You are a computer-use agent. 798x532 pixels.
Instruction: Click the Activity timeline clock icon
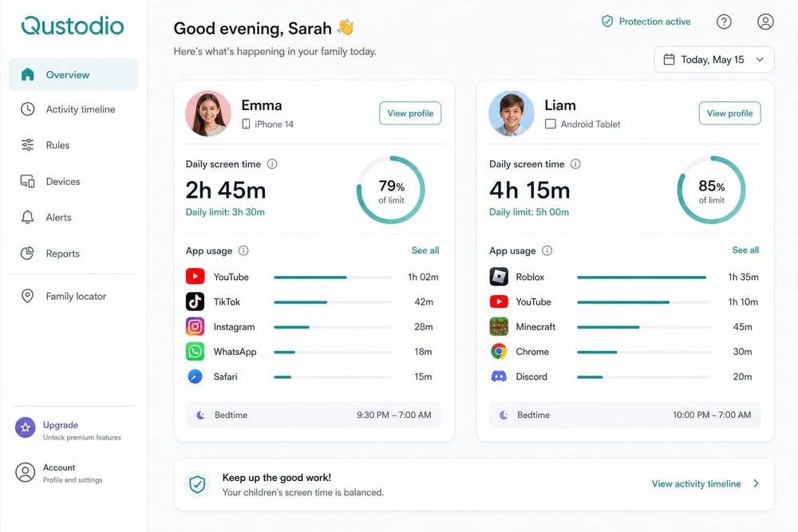pyautogui.click(x=27, y=108)
